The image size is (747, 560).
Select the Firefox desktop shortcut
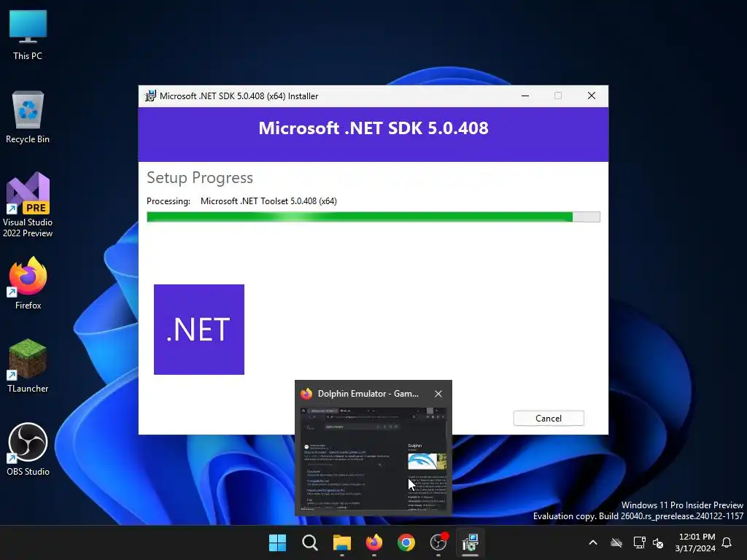pos(28,284)
